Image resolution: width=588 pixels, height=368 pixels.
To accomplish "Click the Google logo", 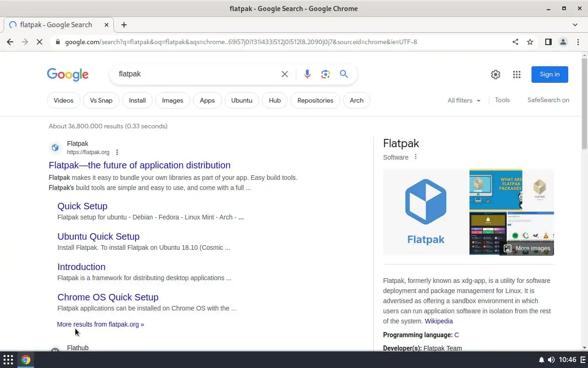I will coord(68,75).
